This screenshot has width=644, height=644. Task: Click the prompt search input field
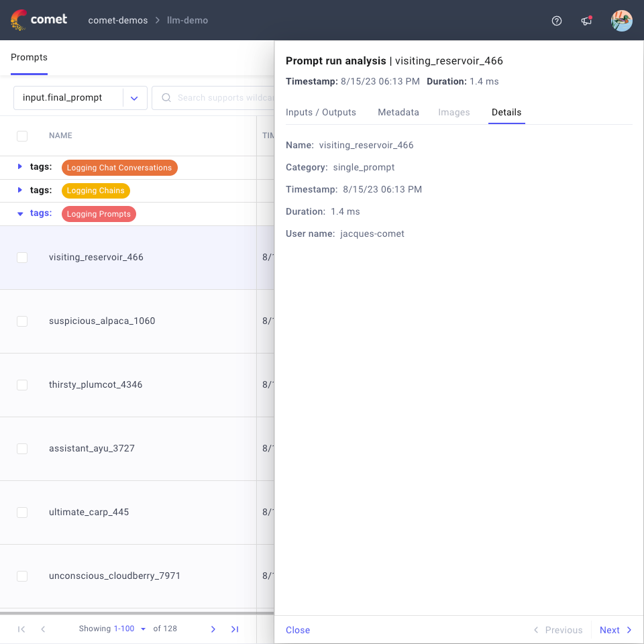pyautogui.click(x=221, y=98)
